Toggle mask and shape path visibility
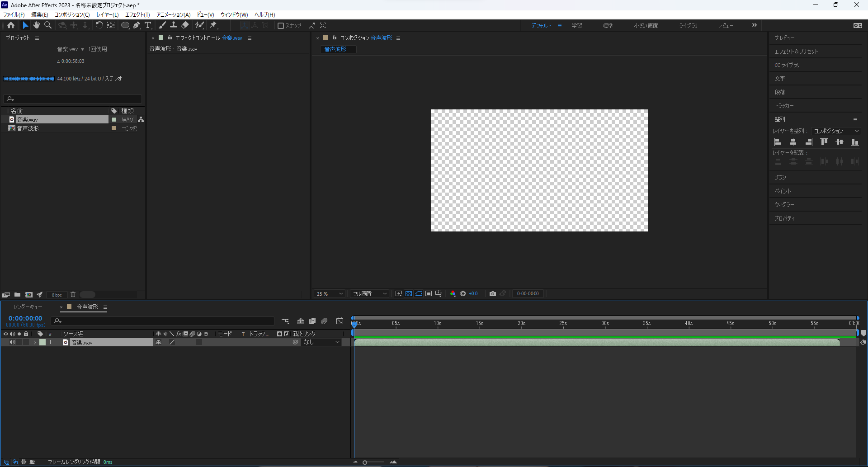 point(419,294)
